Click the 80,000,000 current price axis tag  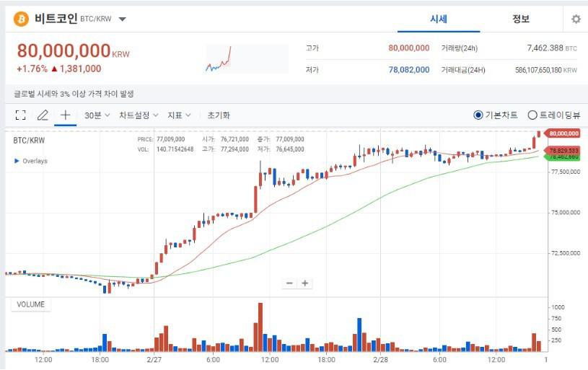pyautogui.click(x=564, y=133)
